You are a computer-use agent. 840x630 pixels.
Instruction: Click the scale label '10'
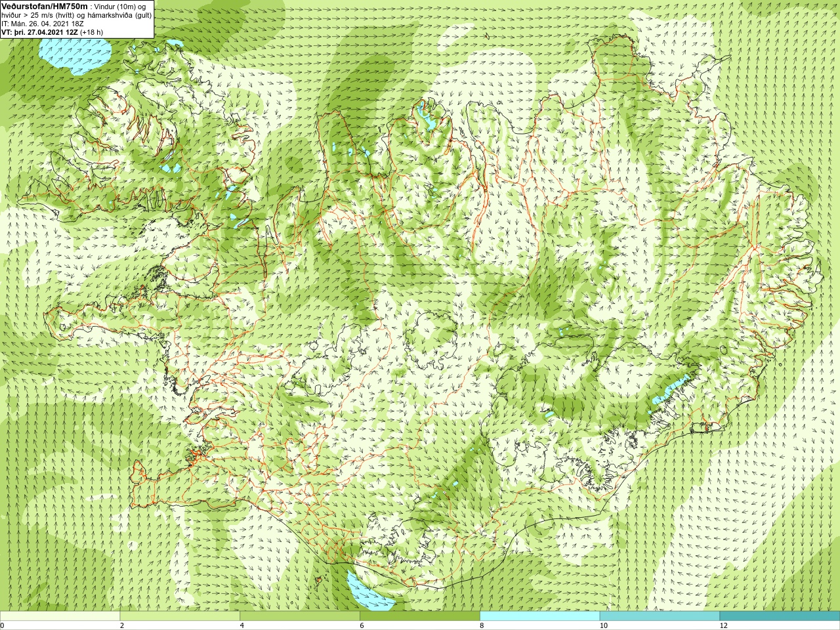pyautogui.click(x=603, y=625)
